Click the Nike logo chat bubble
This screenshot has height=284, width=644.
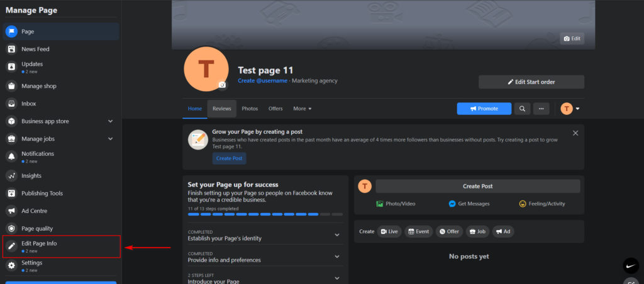[x=631, y=266]
